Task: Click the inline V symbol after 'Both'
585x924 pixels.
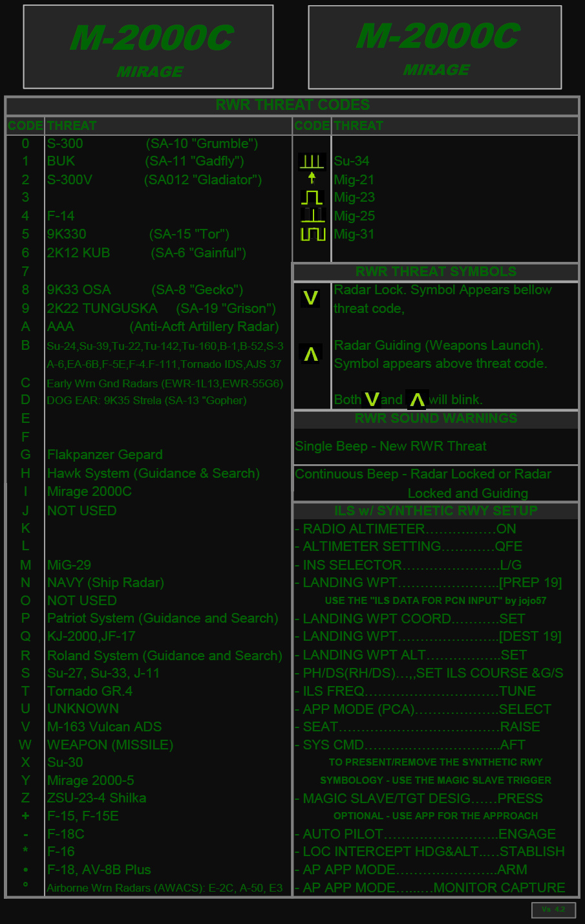Action: tap(372, 400)
